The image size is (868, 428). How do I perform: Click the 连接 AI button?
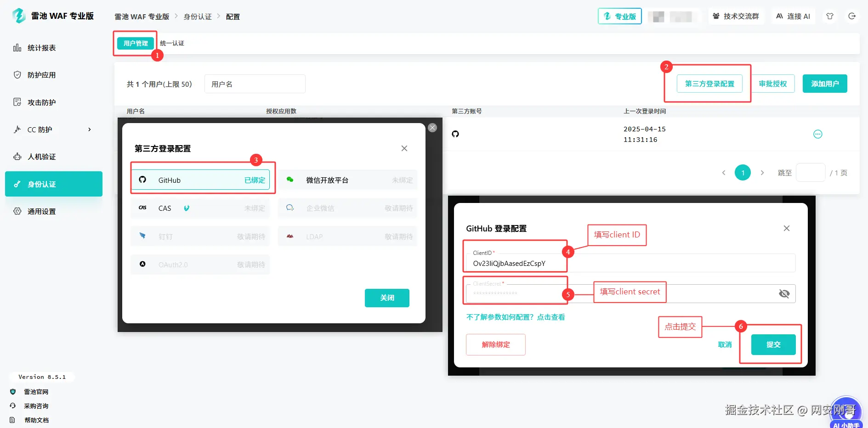click(793, 16)
